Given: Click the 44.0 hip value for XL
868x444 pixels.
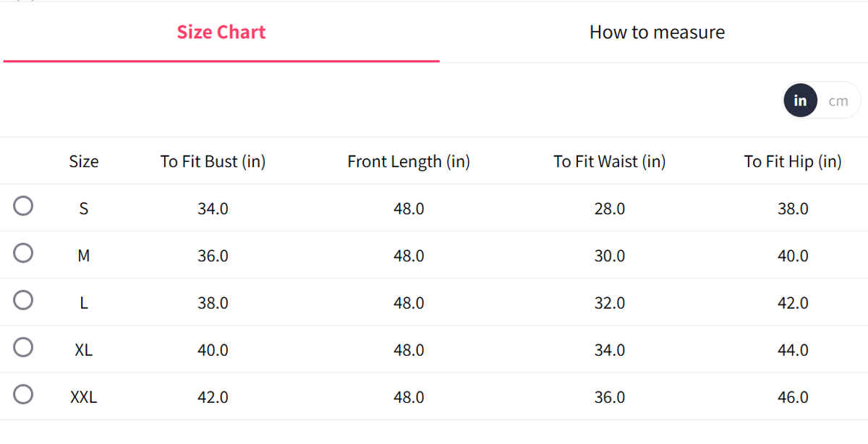Looking at the screenshot, I should point(793,350).
